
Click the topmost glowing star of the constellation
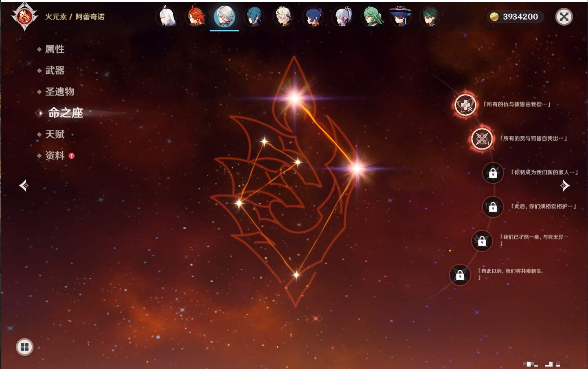tap(294, 97)
